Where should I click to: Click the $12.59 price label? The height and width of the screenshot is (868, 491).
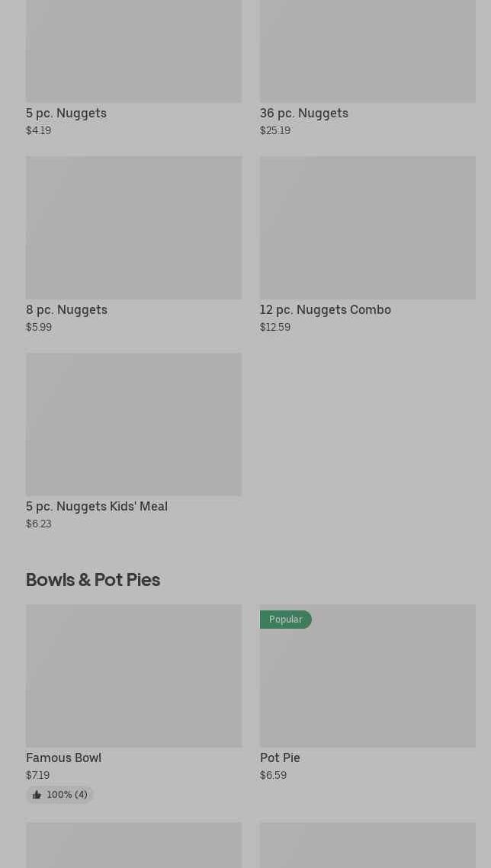(274, 327)
